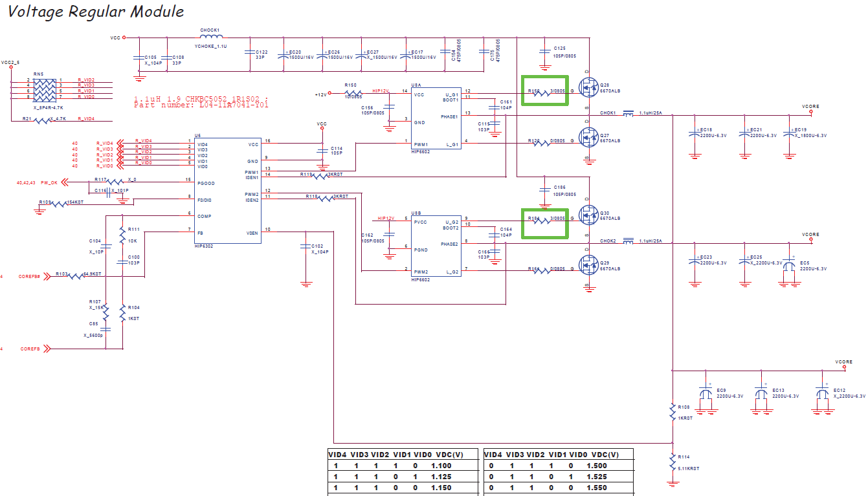The width and height of the screenshot is (868, 496).
Task: Select the CHOCK1 inductor symbol
Action: coord(210,38)
